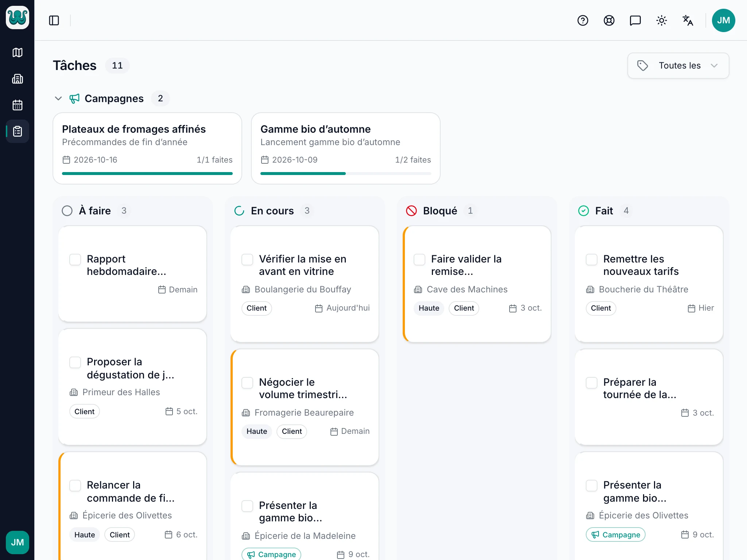Click the Gamme bio d'automne progress bar

coord(346,174)
